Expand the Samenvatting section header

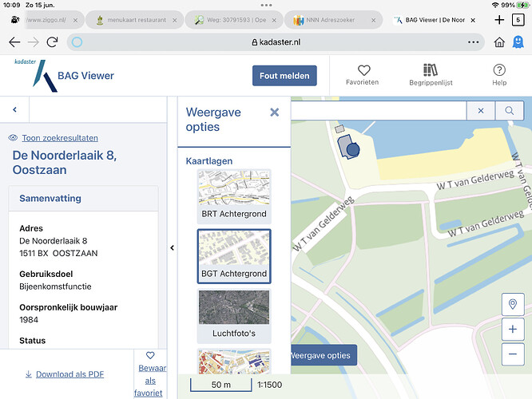pyautogui.click(x=83, y=199)
